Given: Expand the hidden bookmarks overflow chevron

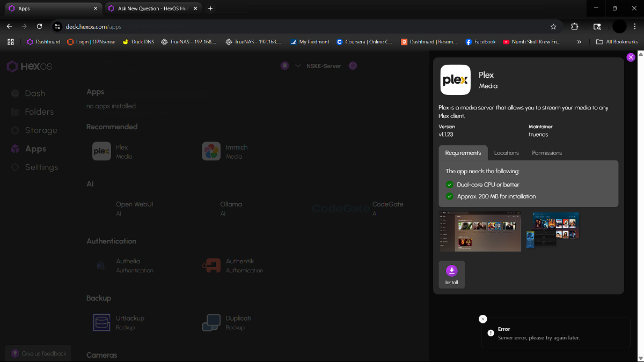Looking at the screenshot, I should pyautogui.click(x=579, y=41).
